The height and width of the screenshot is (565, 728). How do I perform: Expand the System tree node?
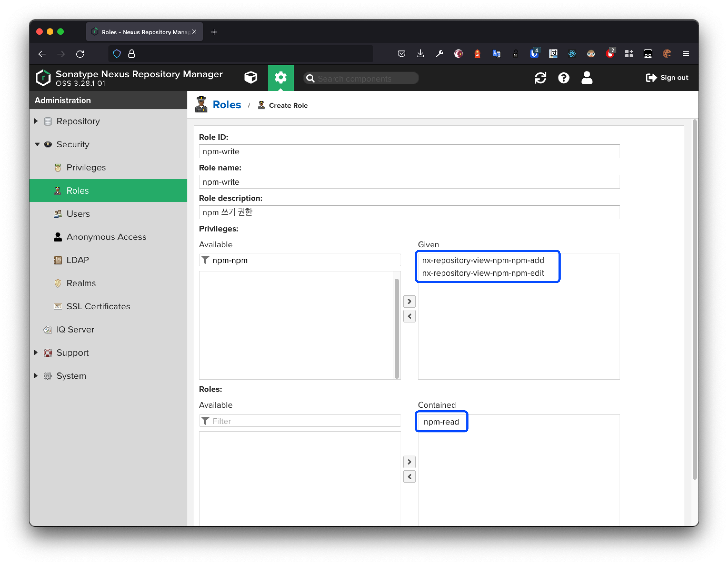pos(36,376)
